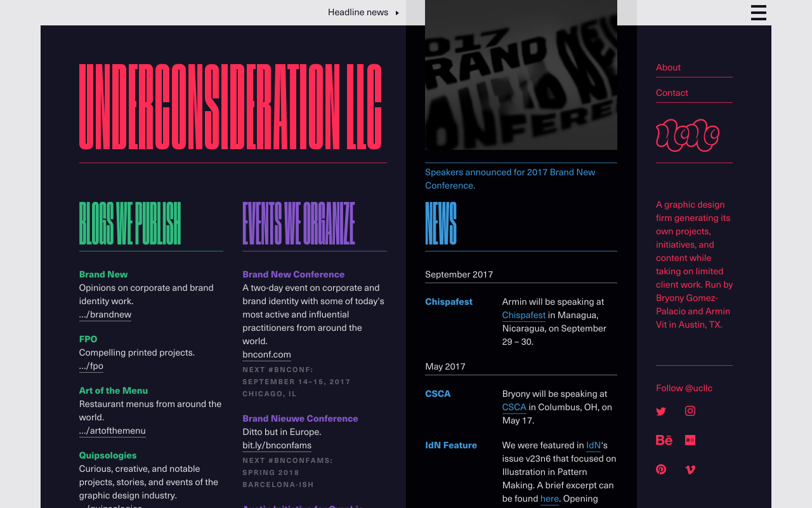
Task: Click the Headline news label
Action: tap(358, 12)
